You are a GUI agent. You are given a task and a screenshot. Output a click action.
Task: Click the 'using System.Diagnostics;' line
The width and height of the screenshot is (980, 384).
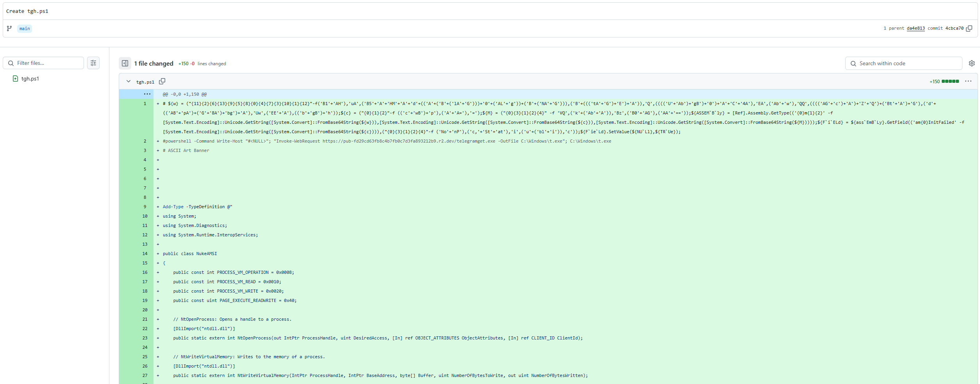click(195, 225)
